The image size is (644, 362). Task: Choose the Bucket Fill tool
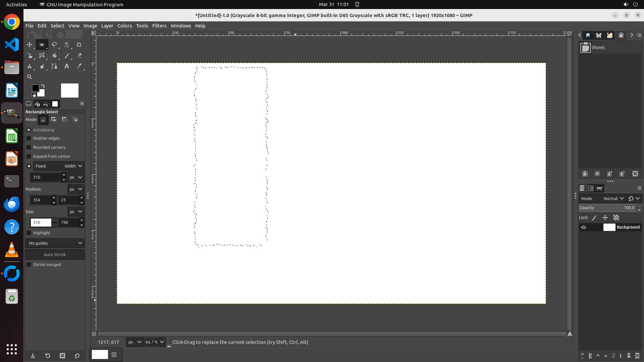[x=54, y=56]
